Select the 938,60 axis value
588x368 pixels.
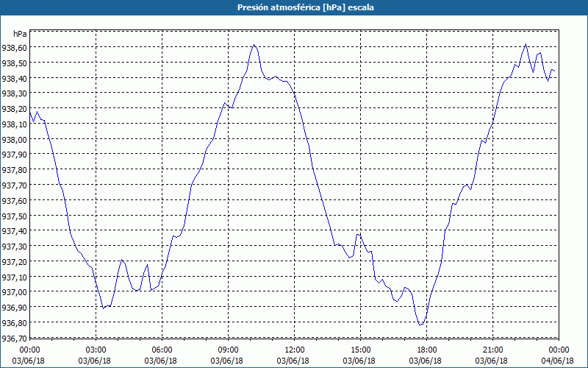point(14,48)
